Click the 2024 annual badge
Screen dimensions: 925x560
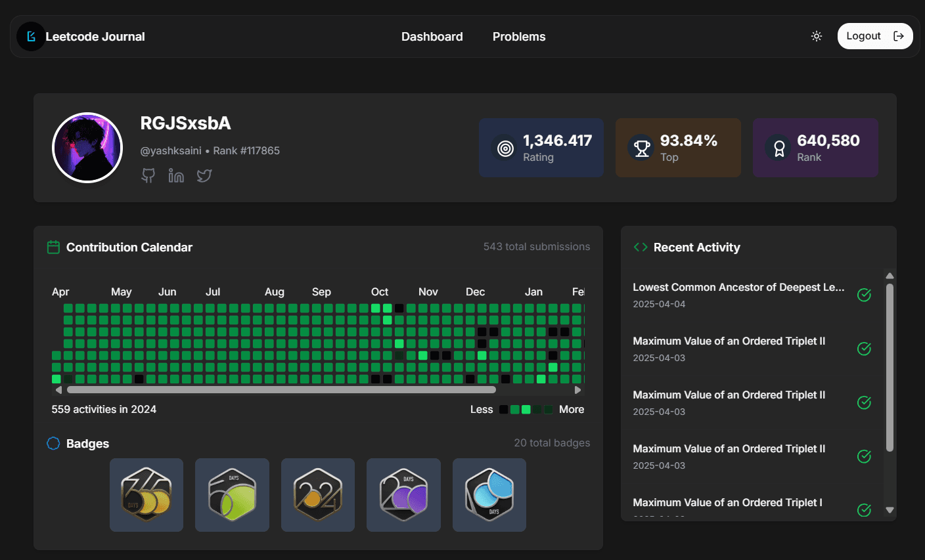(318, 495)
